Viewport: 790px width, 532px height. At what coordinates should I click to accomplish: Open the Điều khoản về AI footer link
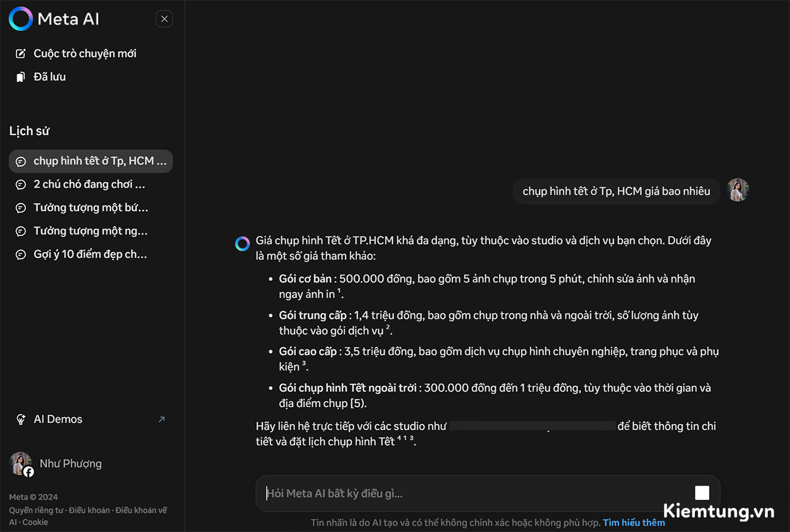(x=141, y=510)
